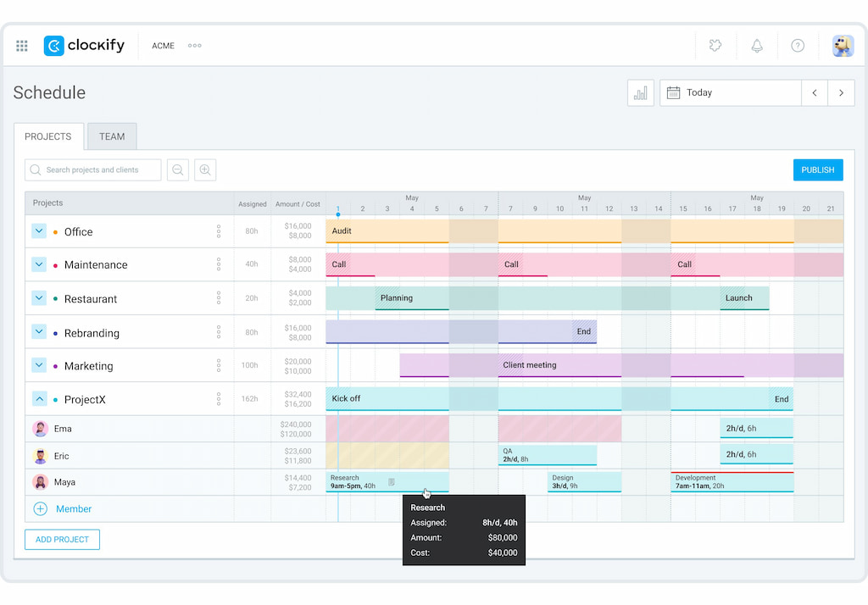Click the zoom in magnifier icon
Screen dimensions: 868x605
point(205,170)
